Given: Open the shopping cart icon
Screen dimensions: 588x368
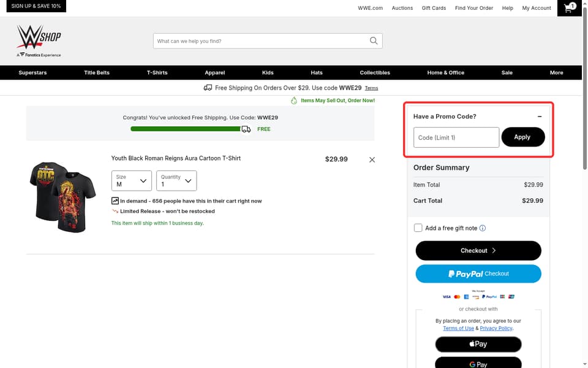Looking at the screenshot, I should pyautogui.click(x=569, y=8).
